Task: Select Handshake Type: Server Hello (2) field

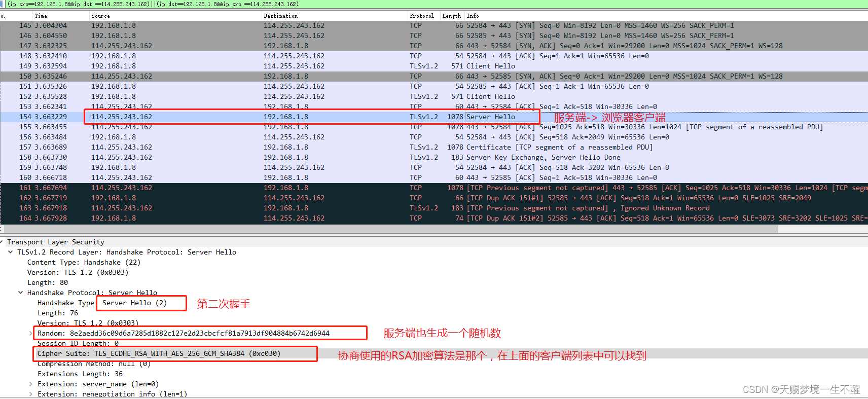Action: [102, 303]
